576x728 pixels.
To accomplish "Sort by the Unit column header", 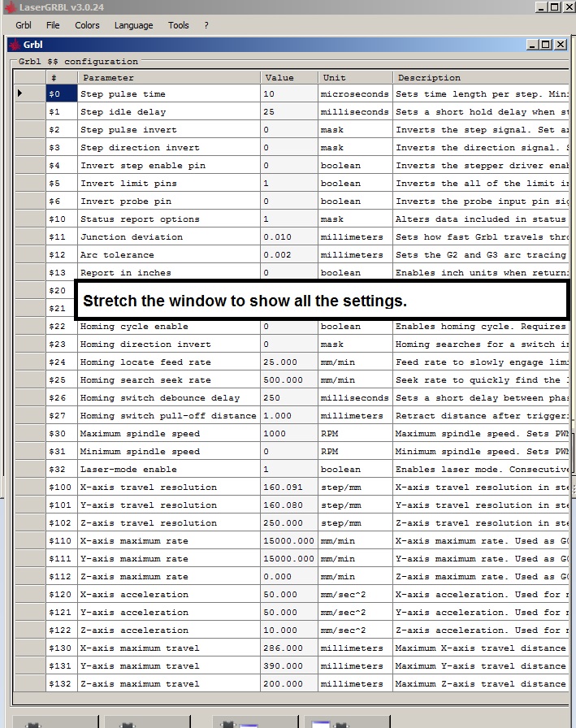I will coord(356,77).
